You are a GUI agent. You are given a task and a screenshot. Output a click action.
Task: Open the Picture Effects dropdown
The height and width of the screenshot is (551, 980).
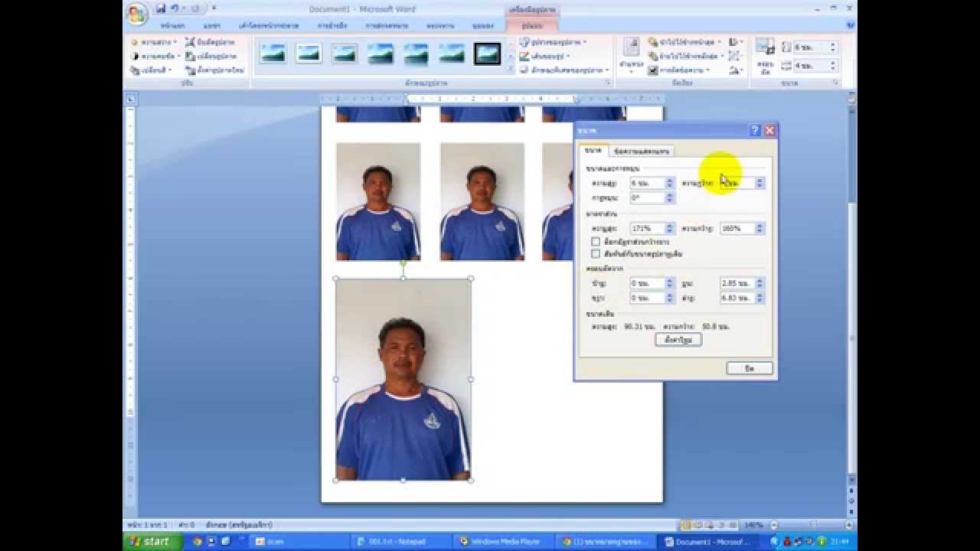(564, 70)
